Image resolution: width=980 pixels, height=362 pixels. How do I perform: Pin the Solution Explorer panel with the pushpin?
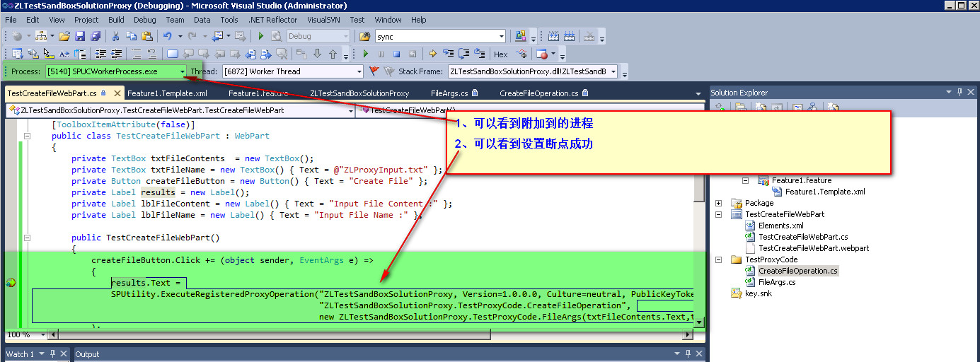[x=959, y=92]
